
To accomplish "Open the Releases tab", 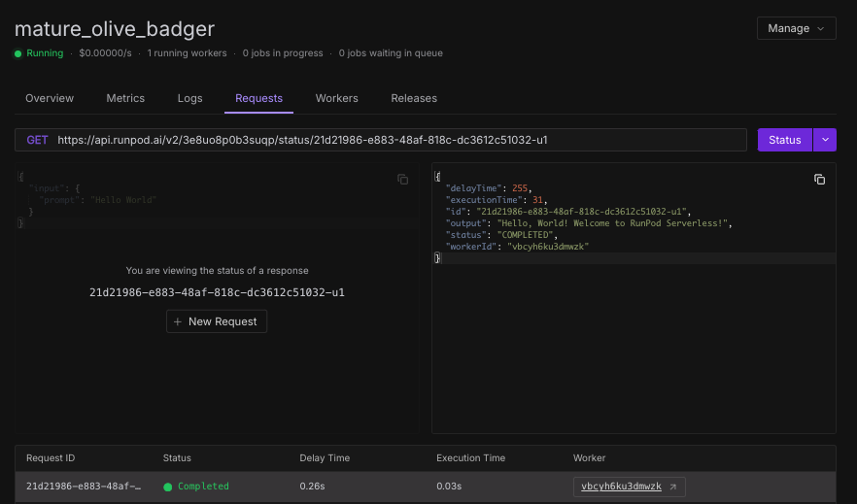I will tap(414, 98).
